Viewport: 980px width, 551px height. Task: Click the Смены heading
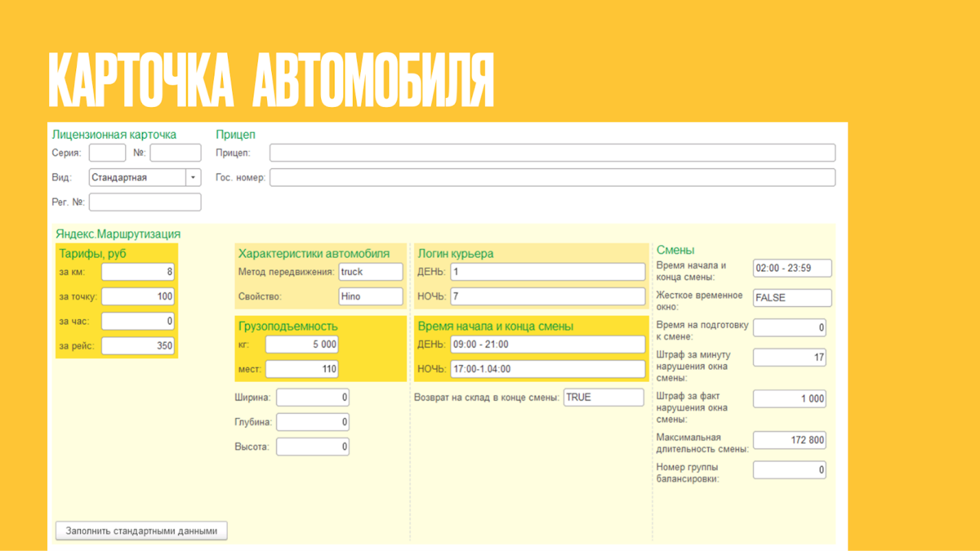tap(675, 250)
